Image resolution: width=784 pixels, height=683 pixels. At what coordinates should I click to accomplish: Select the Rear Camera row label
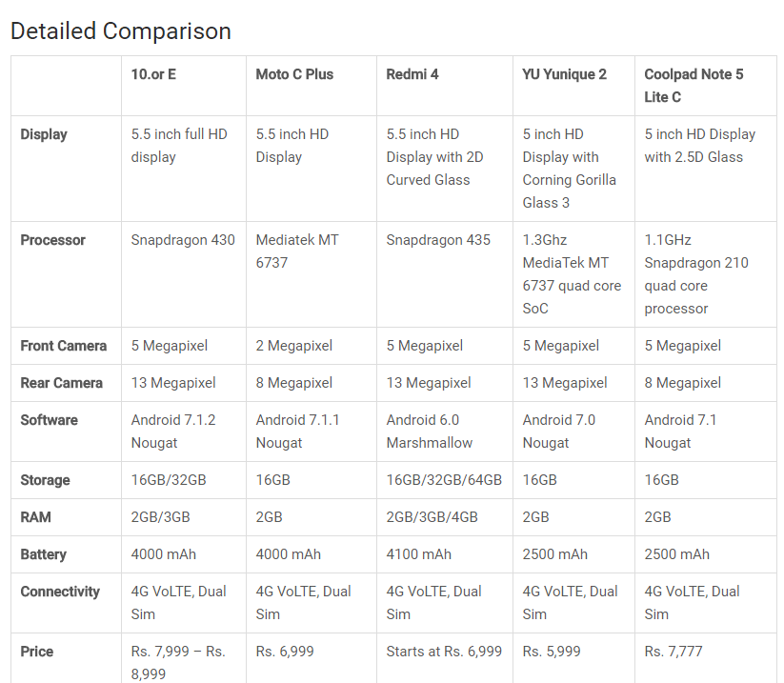[x=62, y=383]
